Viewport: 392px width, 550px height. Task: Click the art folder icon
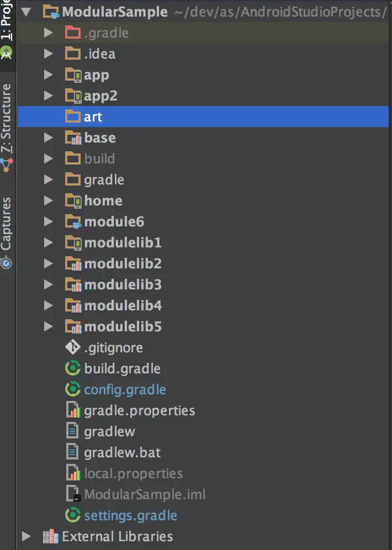(73, 116)
